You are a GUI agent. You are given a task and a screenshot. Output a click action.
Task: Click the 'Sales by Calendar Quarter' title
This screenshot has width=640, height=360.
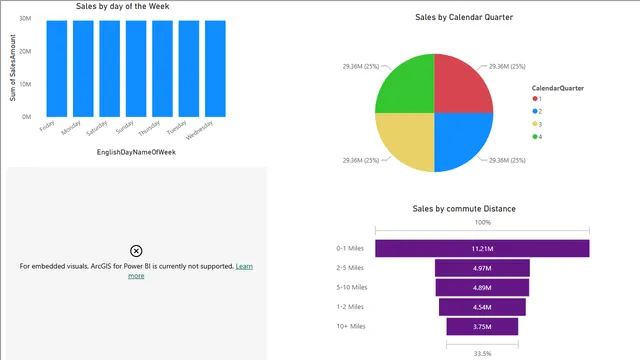click(464, 17)
